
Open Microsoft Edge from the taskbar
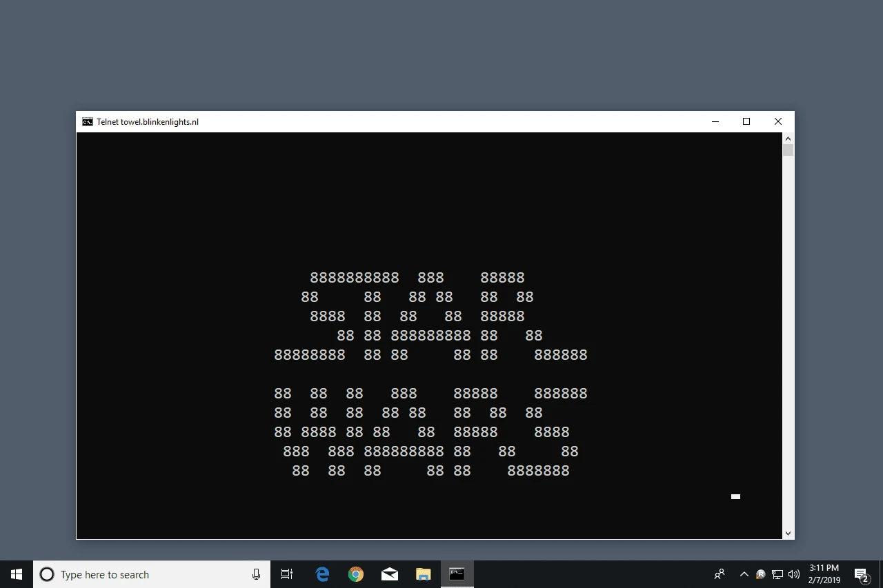point(322,574)
